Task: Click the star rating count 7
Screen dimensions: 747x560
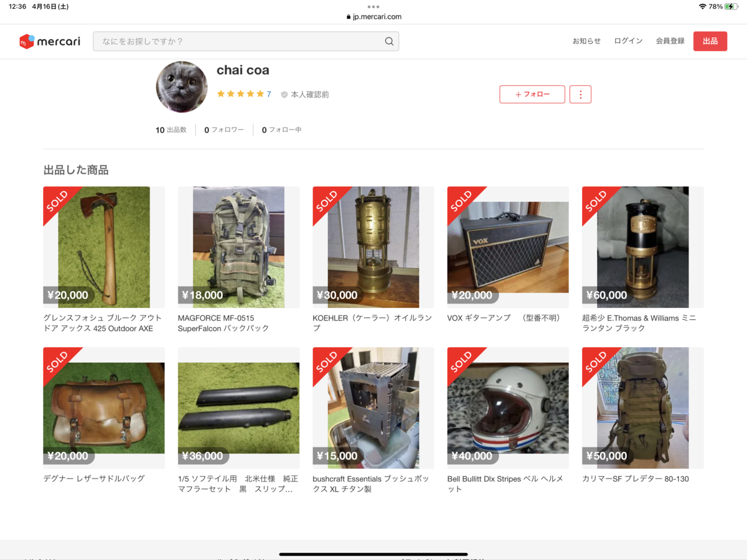Action: point(269,95)
